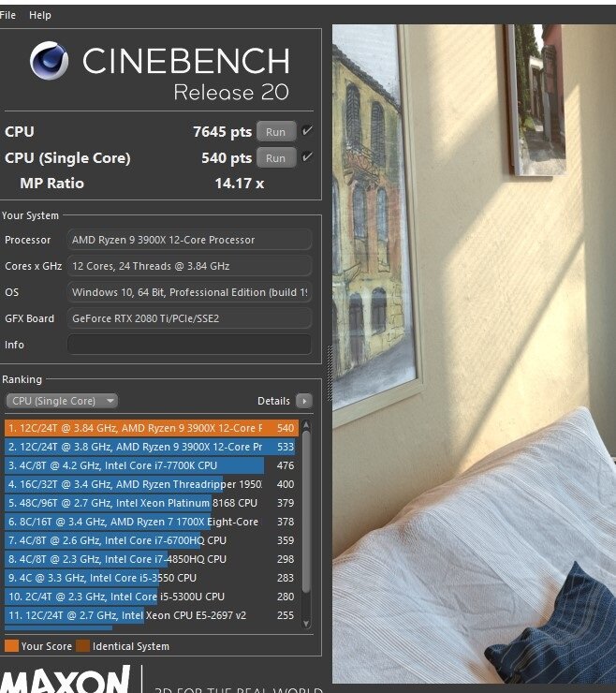Select the Ryzen 7 1700X ranking row
Image resolution: width=616 pixels, height=693 pixels.
pos(152,522)
